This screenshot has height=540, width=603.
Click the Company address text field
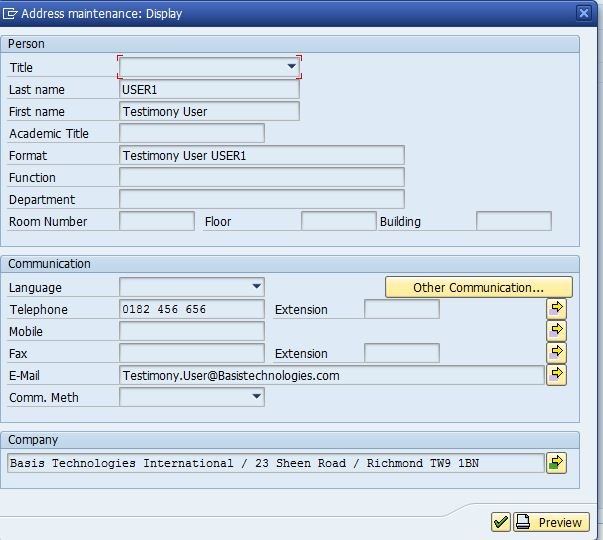tap(276, 463)
